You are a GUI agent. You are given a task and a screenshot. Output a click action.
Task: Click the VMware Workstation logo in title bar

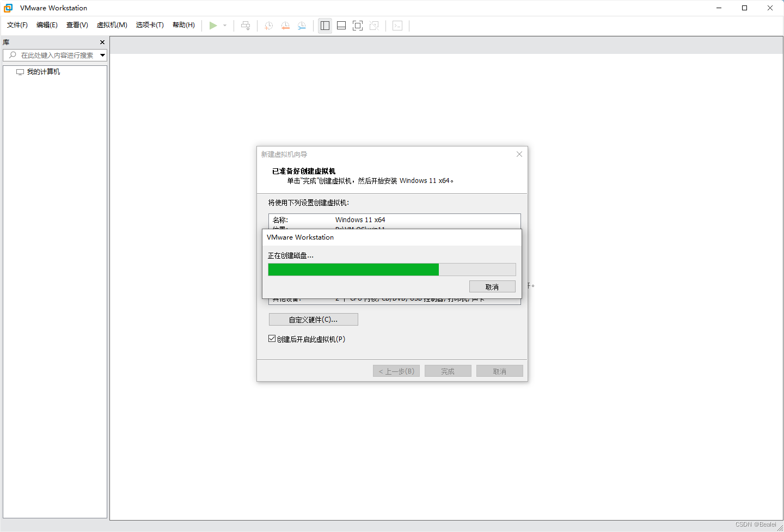click(x=8, y=8)
